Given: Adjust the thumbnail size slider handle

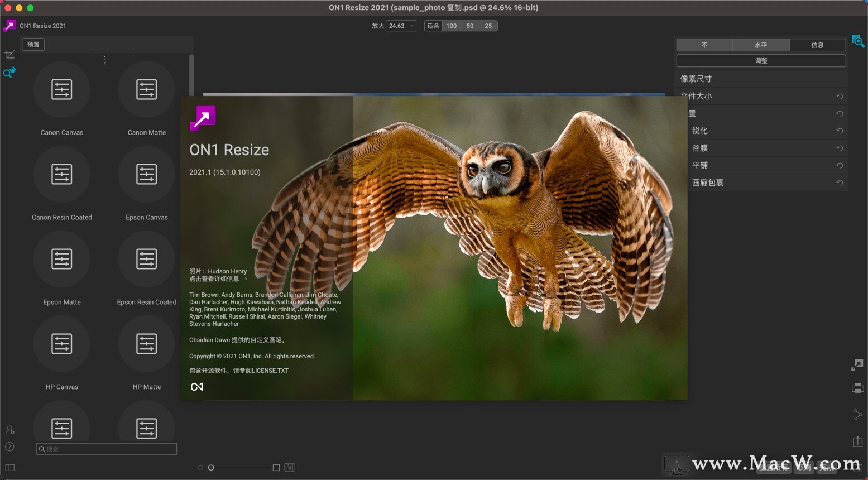Looking at the screenshot, I should pyautogui.click(x=211, y=468).
